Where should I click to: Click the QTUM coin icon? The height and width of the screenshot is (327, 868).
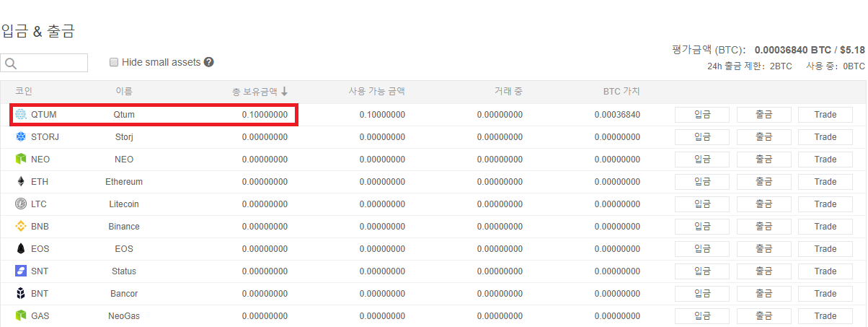tap(21, 115)
